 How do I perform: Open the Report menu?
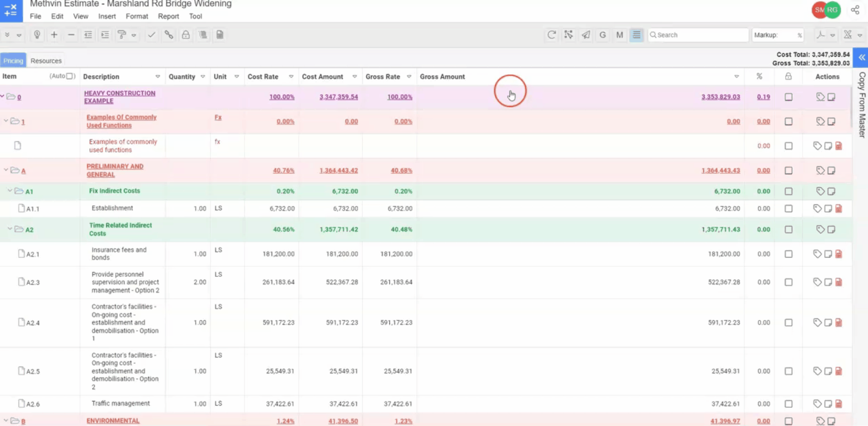point(168,16)
